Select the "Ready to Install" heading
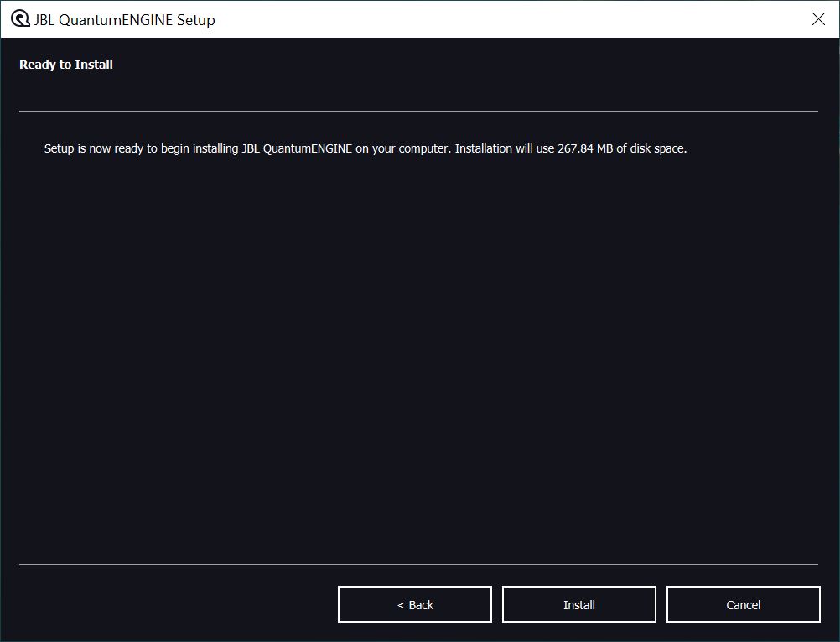 click(x=66, y=65)
